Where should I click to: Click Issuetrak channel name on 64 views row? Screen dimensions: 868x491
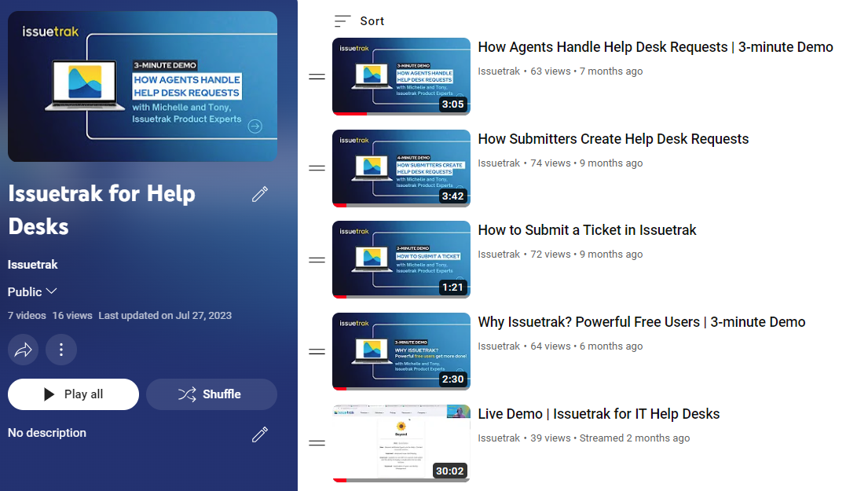[499, 346]
